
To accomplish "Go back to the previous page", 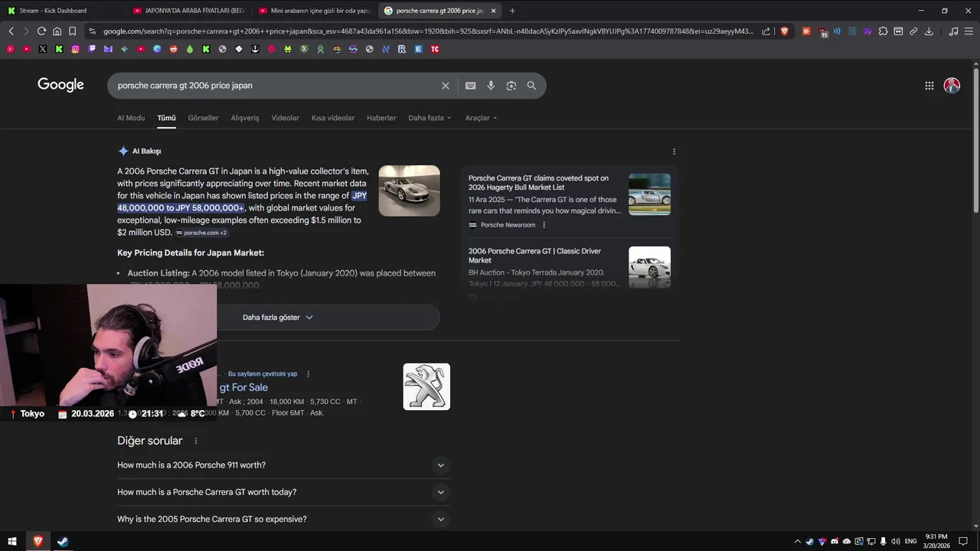I will [11, 31].
